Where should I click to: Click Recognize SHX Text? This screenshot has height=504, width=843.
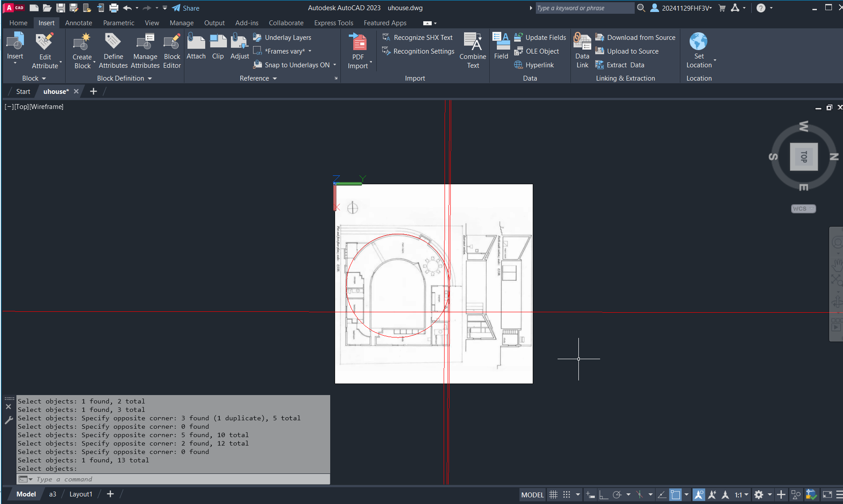pos(423,38)
